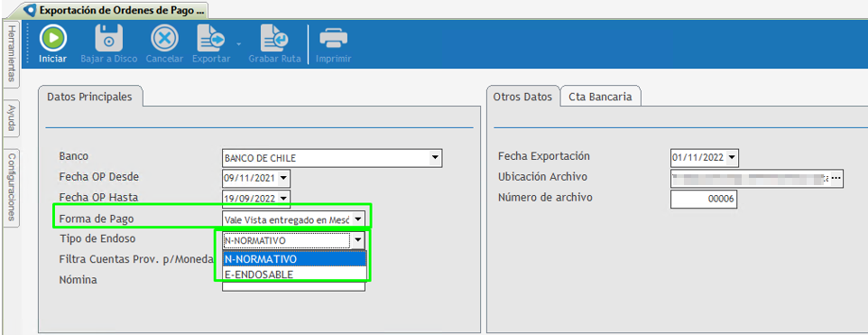Click the Número de archivo field
868x335 pixels.
point(704,200)
